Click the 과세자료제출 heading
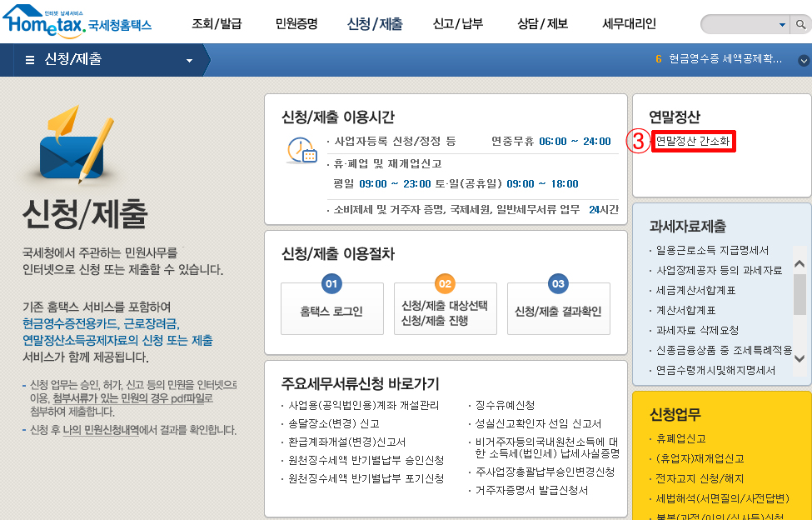This screenshot has width=812, height=520. point(687,227)
